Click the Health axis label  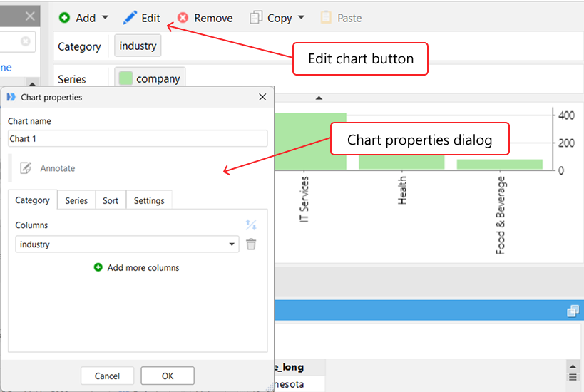[402, 190]
